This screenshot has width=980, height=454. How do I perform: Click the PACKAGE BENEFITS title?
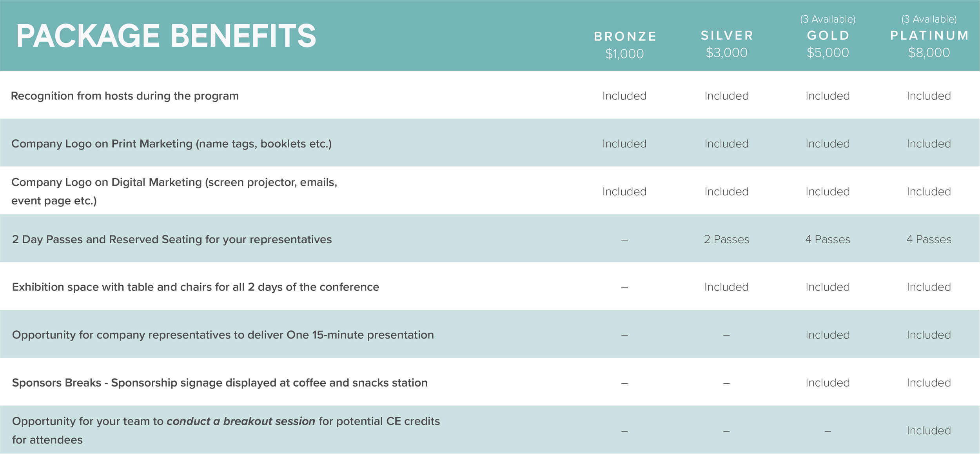tap(166, 36)
